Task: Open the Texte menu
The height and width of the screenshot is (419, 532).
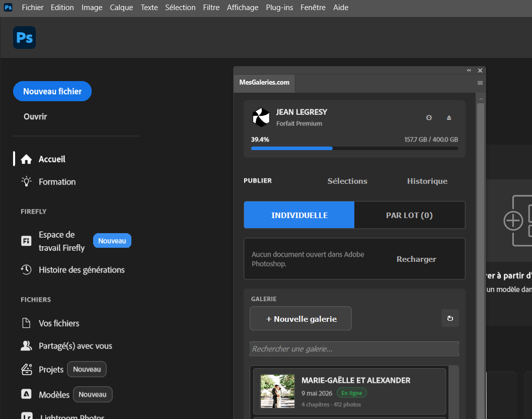Action: (149, 8)
